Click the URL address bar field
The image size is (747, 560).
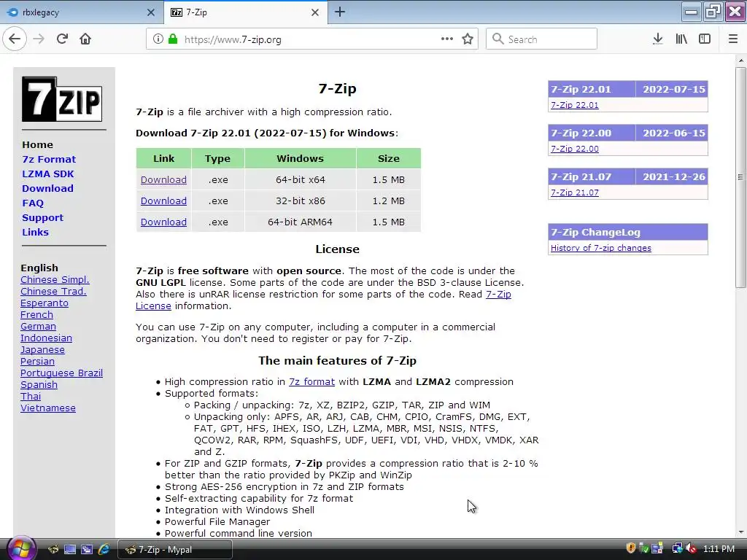tap(312, 39)
